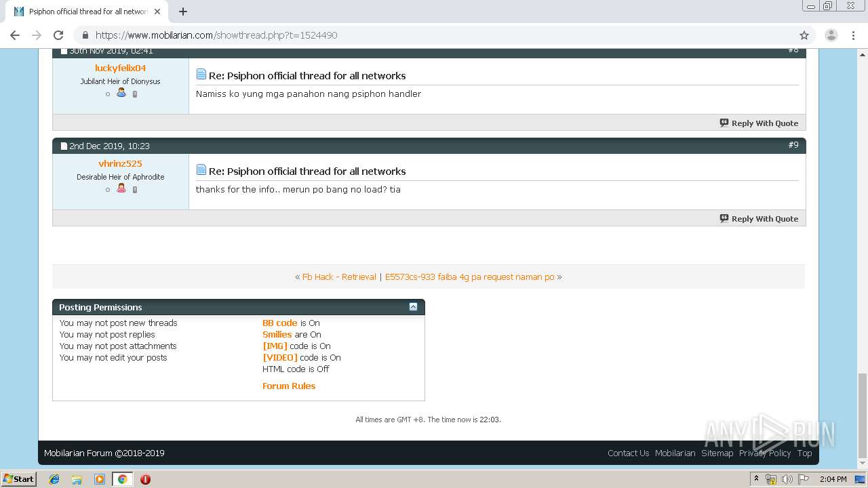The height and width of the screenshot is (488, 868).
Task: Click the [VIDEO] code link
Action: click(280, 358)
